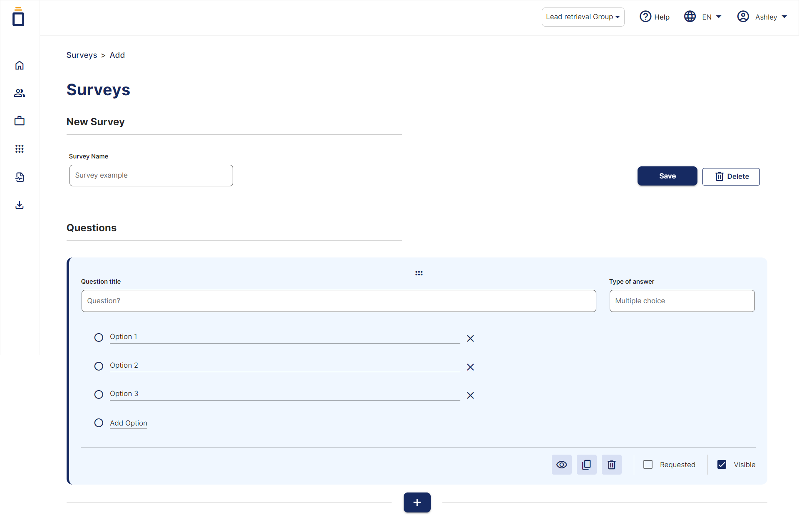Screen dimensions: 799x532
Task: Uncheck the Visible checkbox
Action: click(x=722, y=465)
